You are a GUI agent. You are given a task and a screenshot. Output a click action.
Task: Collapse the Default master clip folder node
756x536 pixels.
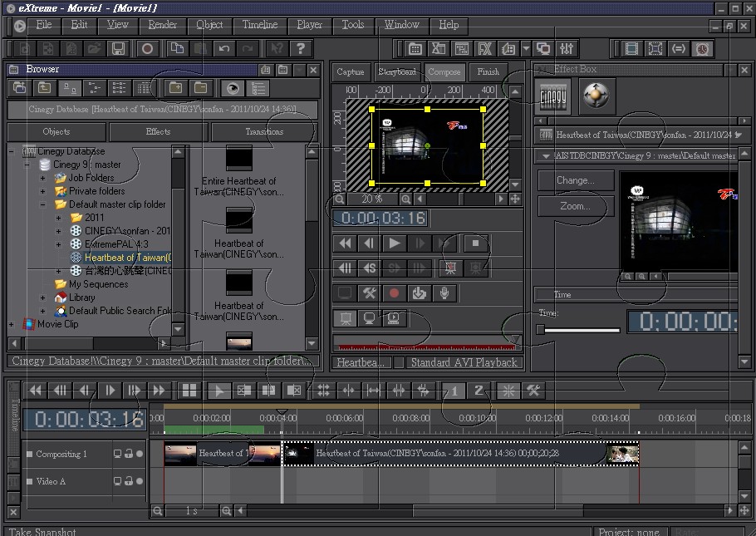coord(43,204)
